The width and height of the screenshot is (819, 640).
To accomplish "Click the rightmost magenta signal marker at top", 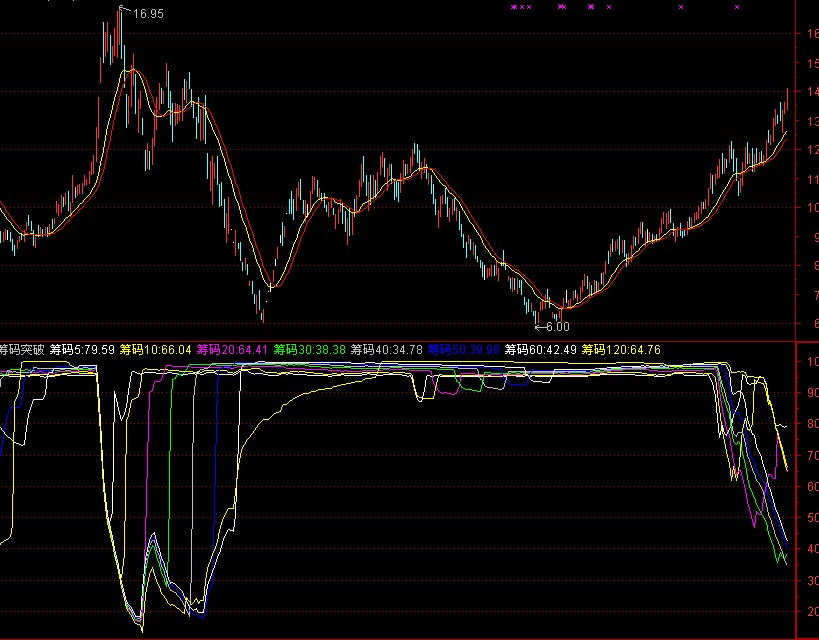I will [737, 7].
